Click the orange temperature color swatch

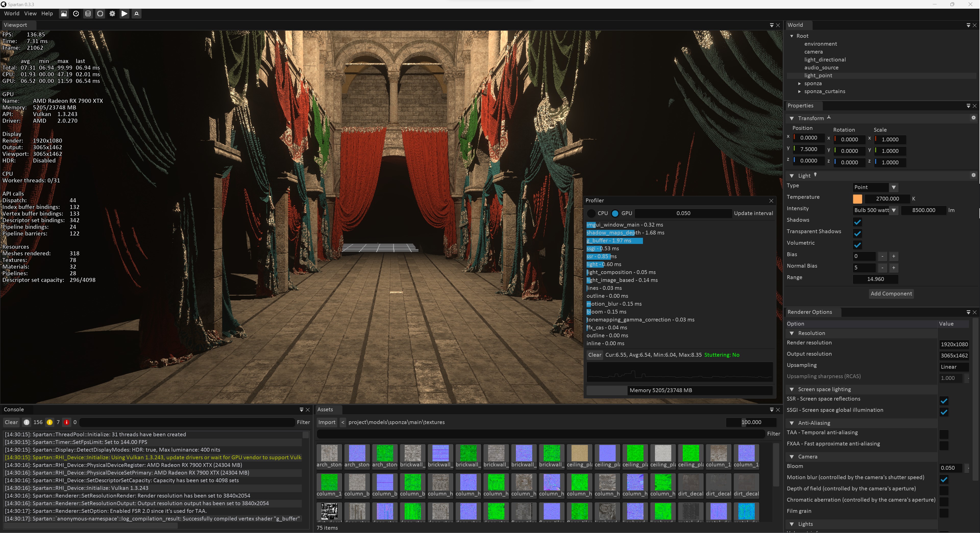(x=858, y=199)
